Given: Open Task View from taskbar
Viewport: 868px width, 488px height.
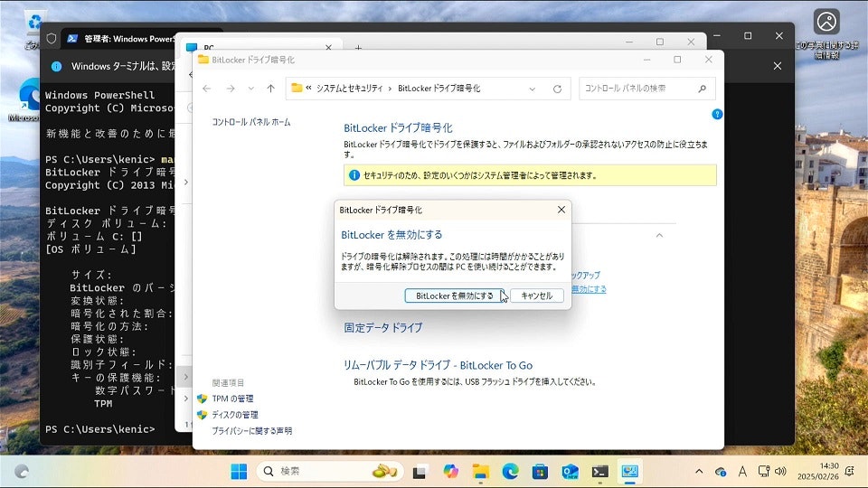Looking at the screenshot, I should pyautogui.click(x=420, y=472).
